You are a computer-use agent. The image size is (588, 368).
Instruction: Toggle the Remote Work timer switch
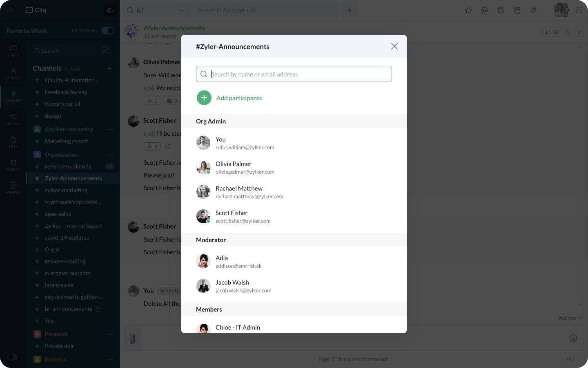108,31
